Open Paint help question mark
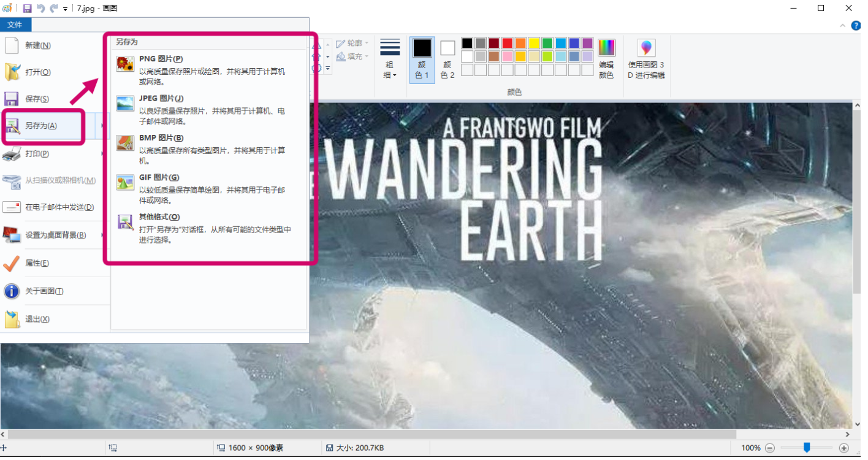This screenshot has width=868, height=460. coord(856,26)
